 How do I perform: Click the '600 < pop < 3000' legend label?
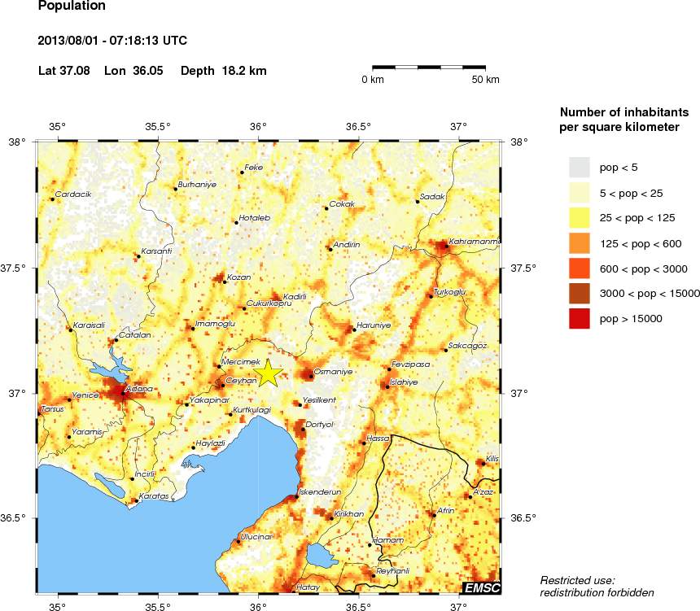[x=643, y=268]
